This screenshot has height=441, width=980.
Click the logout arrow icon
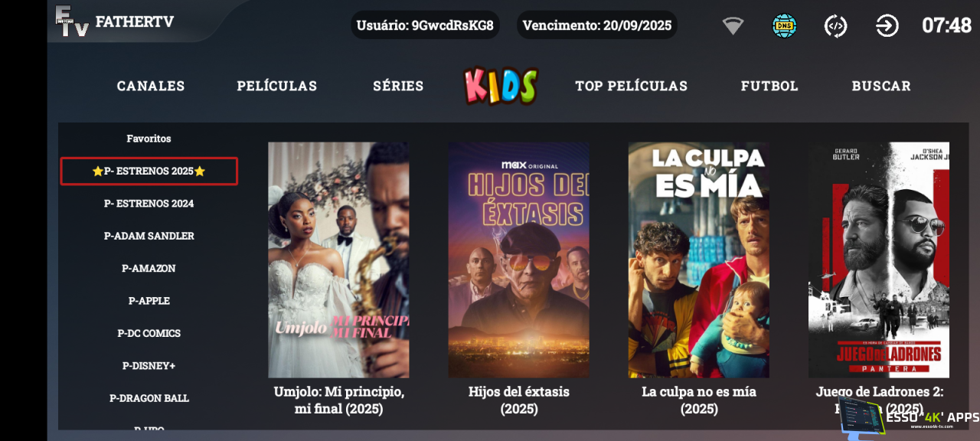(x=887, y=26)
